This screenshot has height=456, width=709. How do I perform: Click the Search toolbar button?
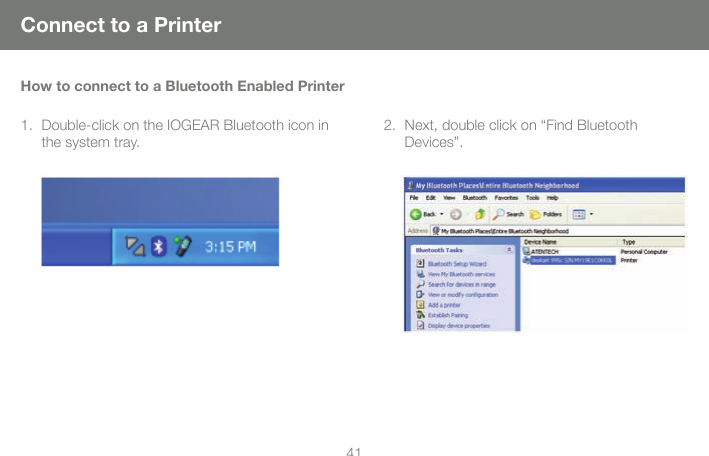click(x=508, y=214)
